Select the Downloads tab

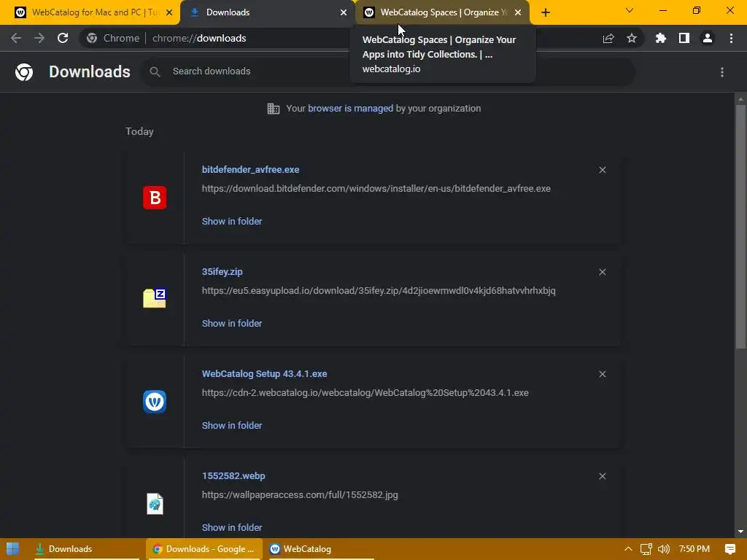[268, 12]
